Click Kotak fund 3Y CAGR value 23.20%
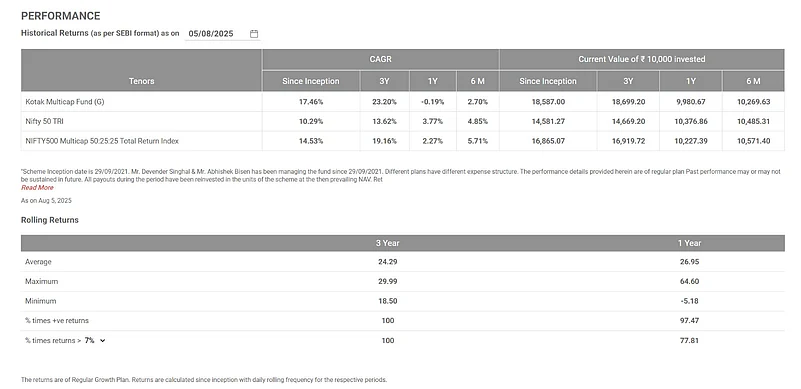This screenshot has width=801, height=389. tap(385, 102)
